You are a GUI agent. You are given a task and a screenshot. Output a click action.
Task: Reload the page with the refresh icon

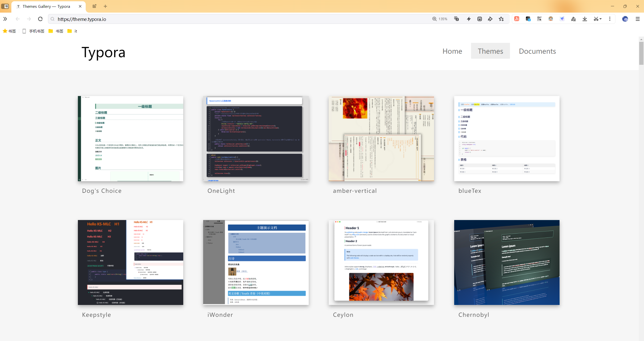point(40,19)
